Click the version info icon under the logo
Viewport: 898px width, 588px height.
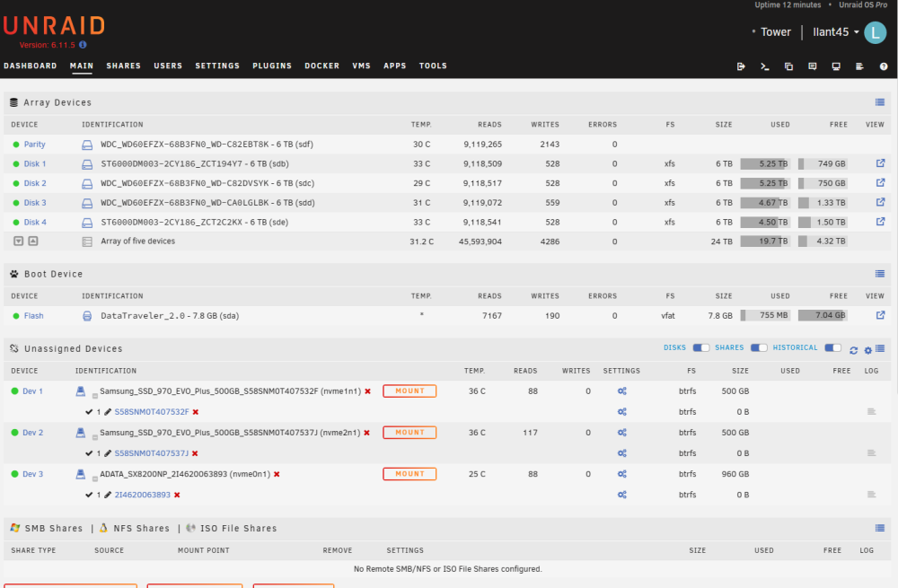83,45
